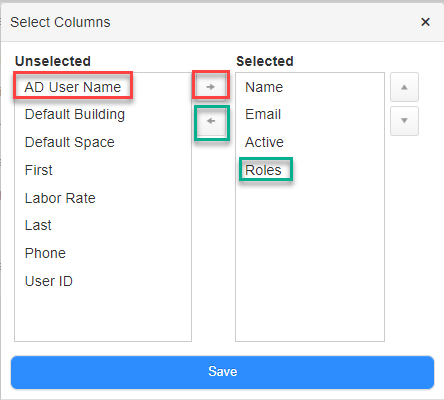Choose Email in the Selected list
The image size is (444, 400).
[263, 114]
